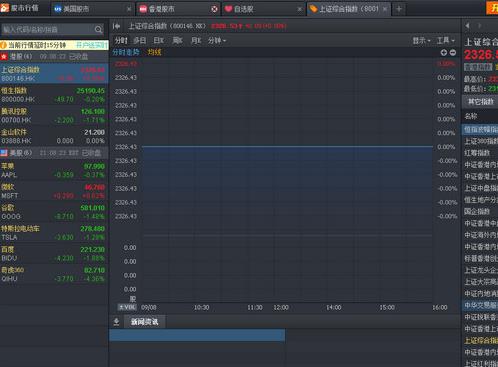This screenshot has height=367, width=498.
Task: Click the US flag icon for 美股 group
Action: tap(4, 153)
